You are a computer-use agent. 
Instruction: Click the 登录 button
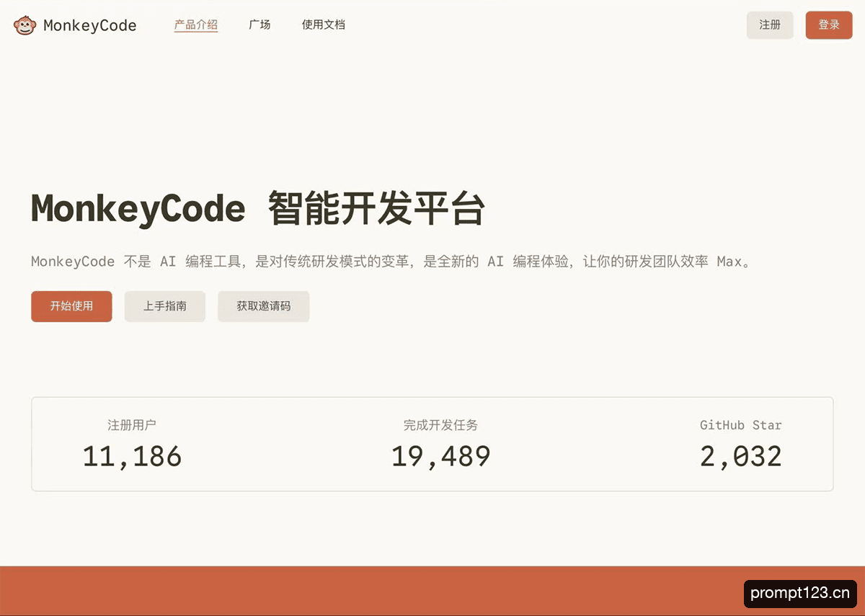pyautogui.click(x=829, y=25)
